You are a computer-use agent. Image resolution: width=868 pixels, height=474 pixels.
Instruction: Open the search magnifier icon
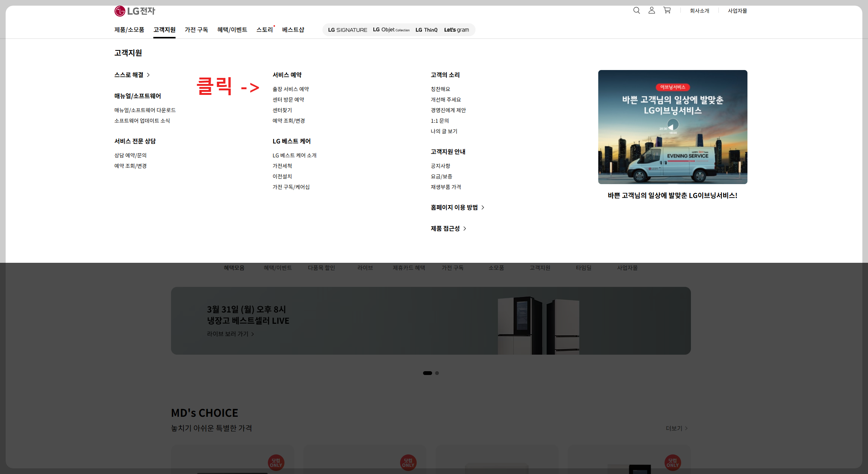(x=637, y=11)
